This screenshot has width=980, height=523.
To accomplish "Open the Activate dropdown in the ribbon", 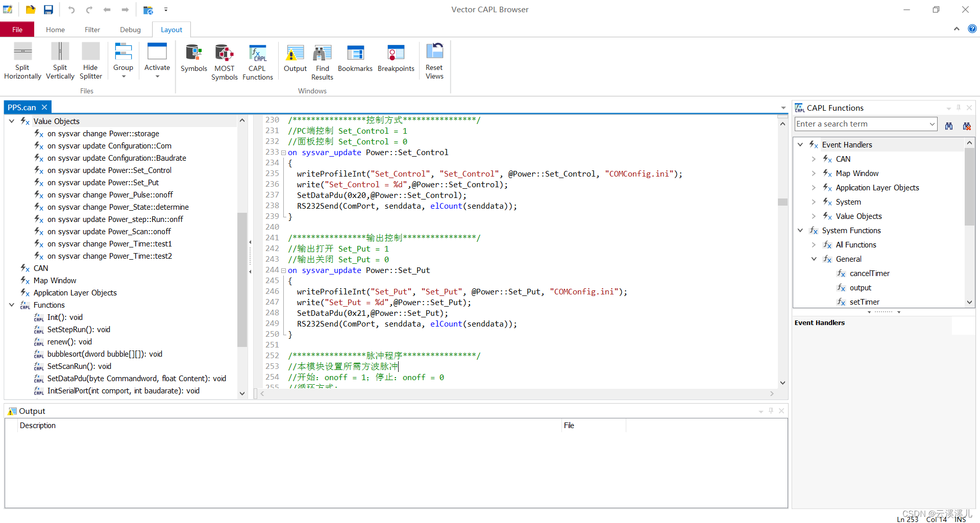I will (157, 60).
